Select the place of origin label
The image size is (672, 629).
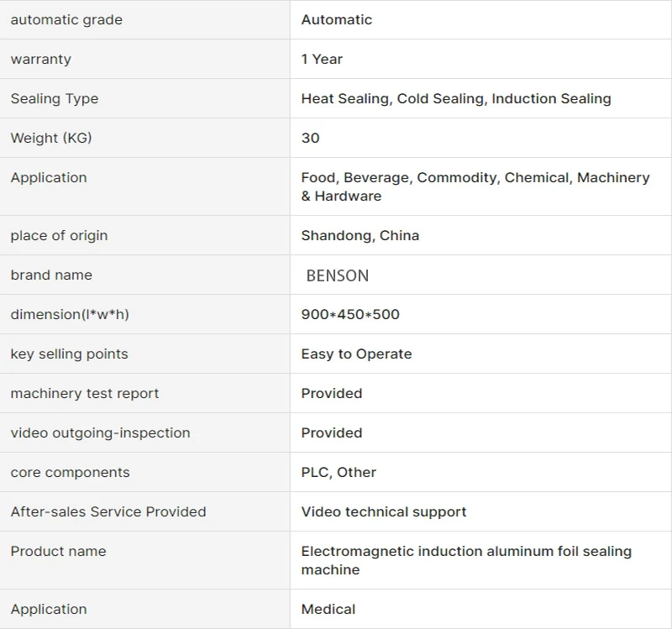(59, 236)
